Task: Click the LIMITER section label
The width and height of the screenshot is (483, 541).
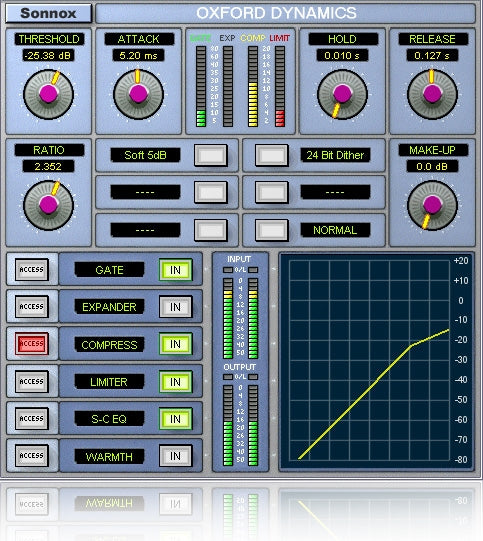Action: pyautogui.click(x=109, y=382)
